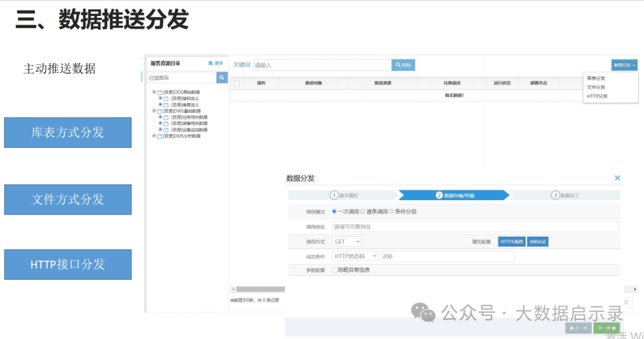Expand the [目录]任务相关数据 tree node
644x339 pixels.
point(160,117)
